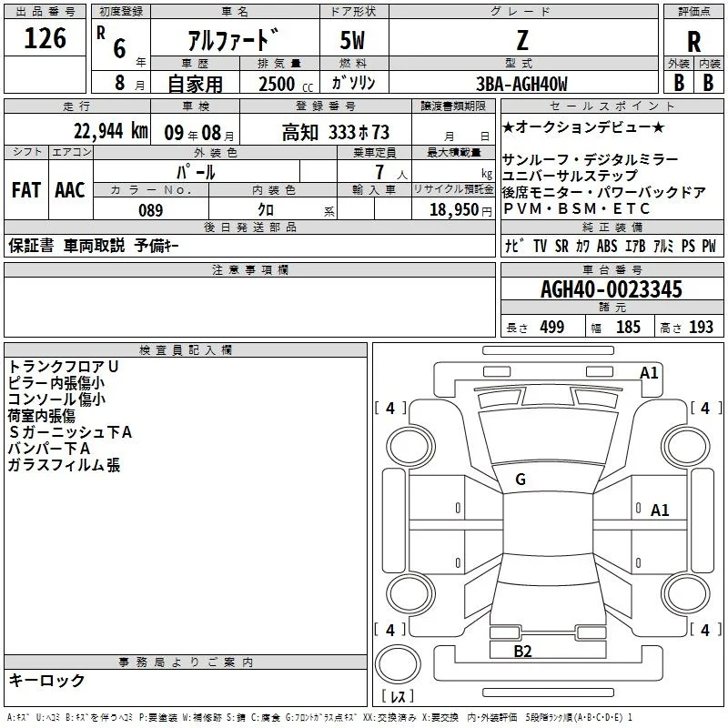Click exterior grade B under 外装

tap(679, 83)
